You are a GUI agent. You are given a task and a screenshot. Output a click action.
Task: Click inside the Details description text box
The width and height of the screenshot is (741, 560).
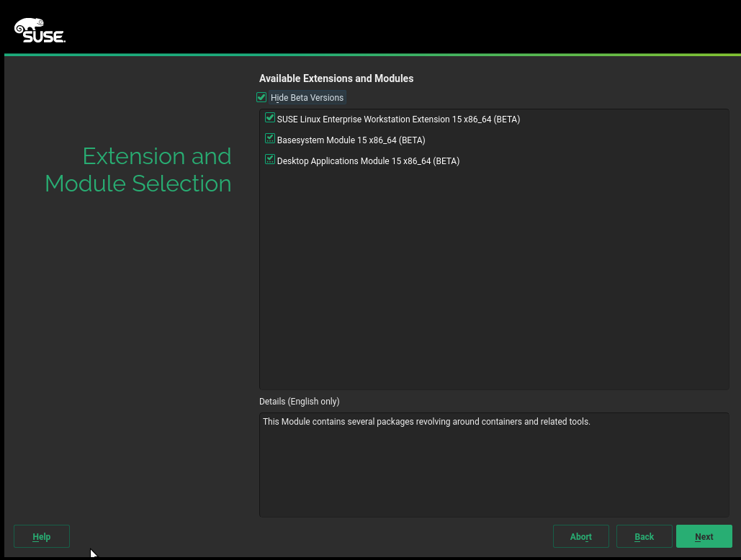pyautogui.click(x=494, y=475)
